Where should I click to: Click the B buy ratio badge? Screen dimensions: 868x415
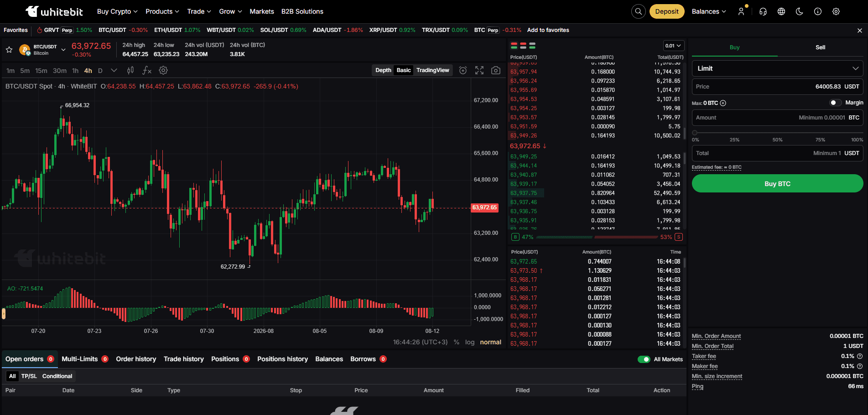click(515, 237)
